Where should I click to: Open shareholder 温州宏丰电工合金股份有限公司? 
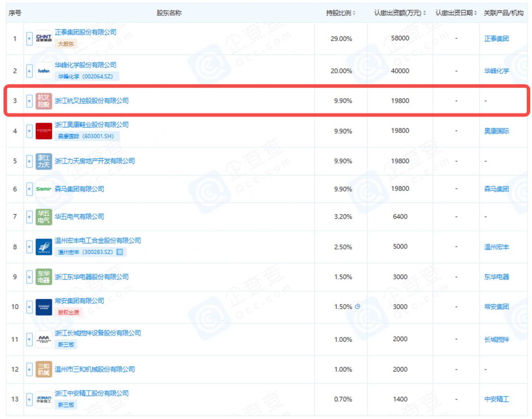point(98,241)
